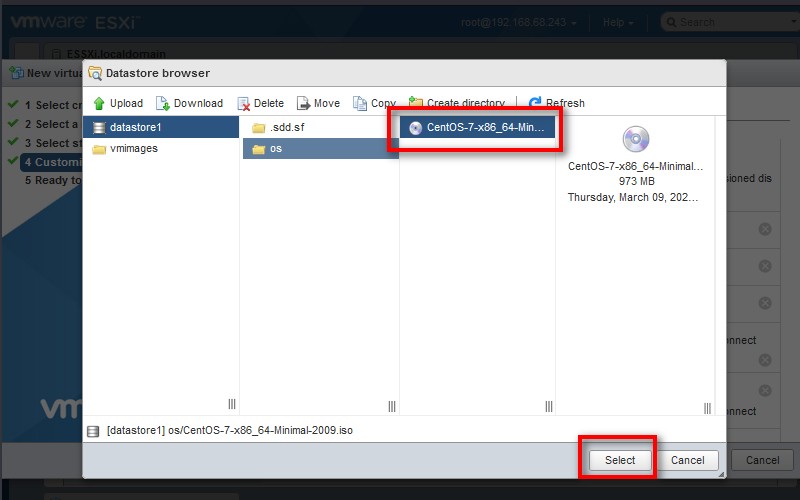The height and width of the screenshot is (500, 800).
Task: Refresh the datastore browser listing
Action: 535,103
